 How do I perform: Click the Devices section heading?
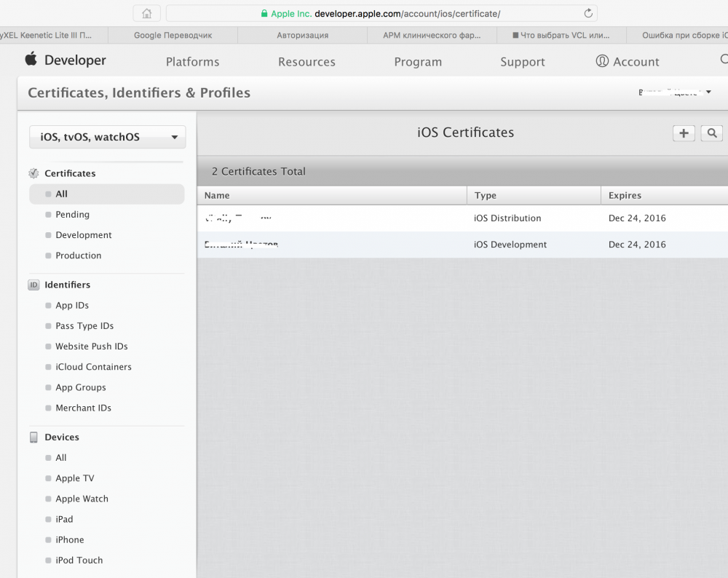[x=62, y=438]
